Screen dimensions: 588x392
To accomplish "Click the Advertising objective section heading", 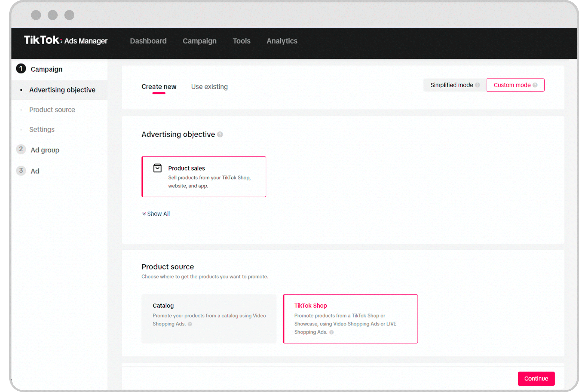I will pos(178,134).
